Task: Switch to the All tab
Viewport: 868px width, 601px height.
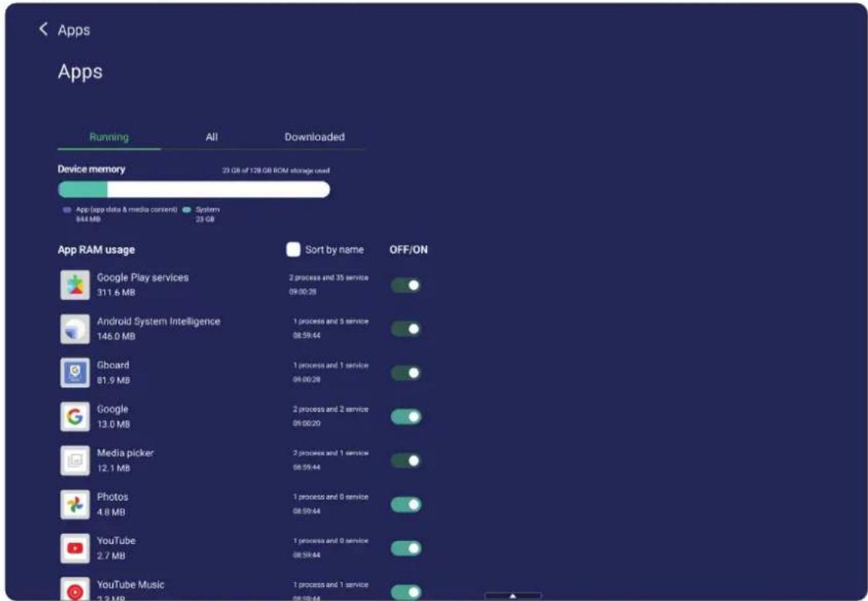Action: [x=211, y=137]
